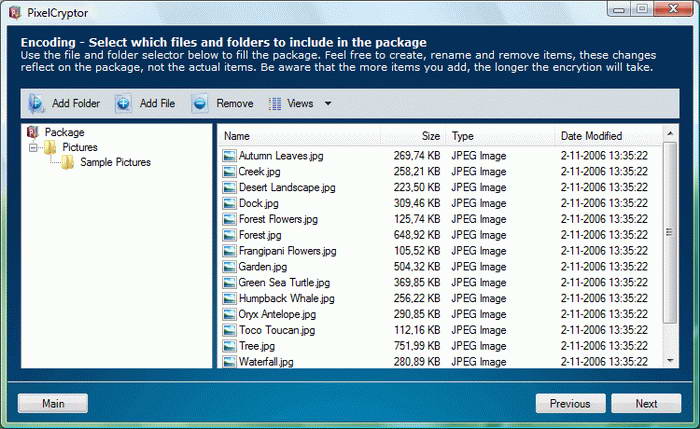Screen dimensions: 700x429
Task: Click the Add Folder icon
Action: coord(36,104)
